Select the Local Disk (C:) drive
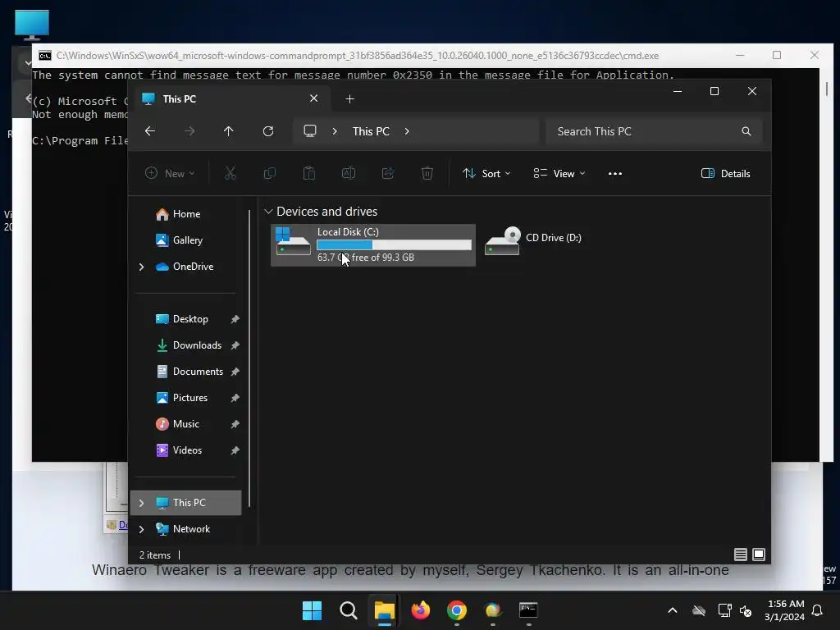 (x=373, y=244)
